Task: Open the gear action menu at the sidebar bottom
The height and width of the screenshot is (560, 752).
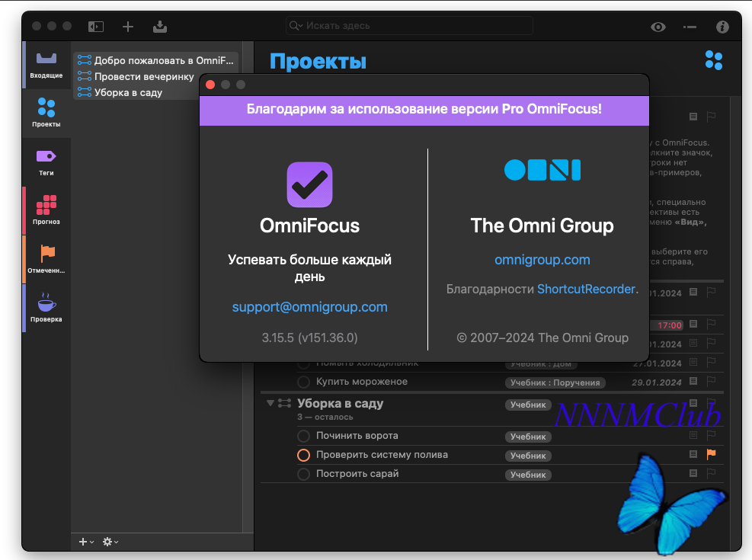Action: (x=110, y=542)
